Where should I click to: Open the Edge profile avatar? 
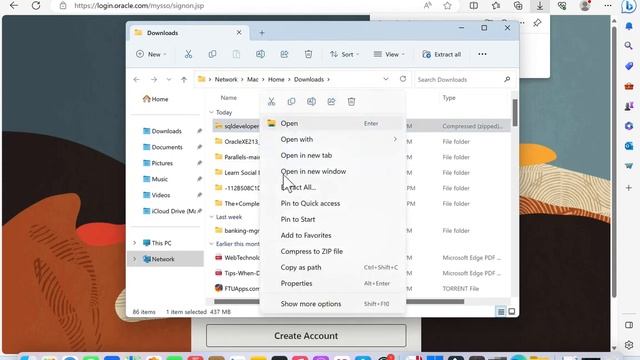585,6
